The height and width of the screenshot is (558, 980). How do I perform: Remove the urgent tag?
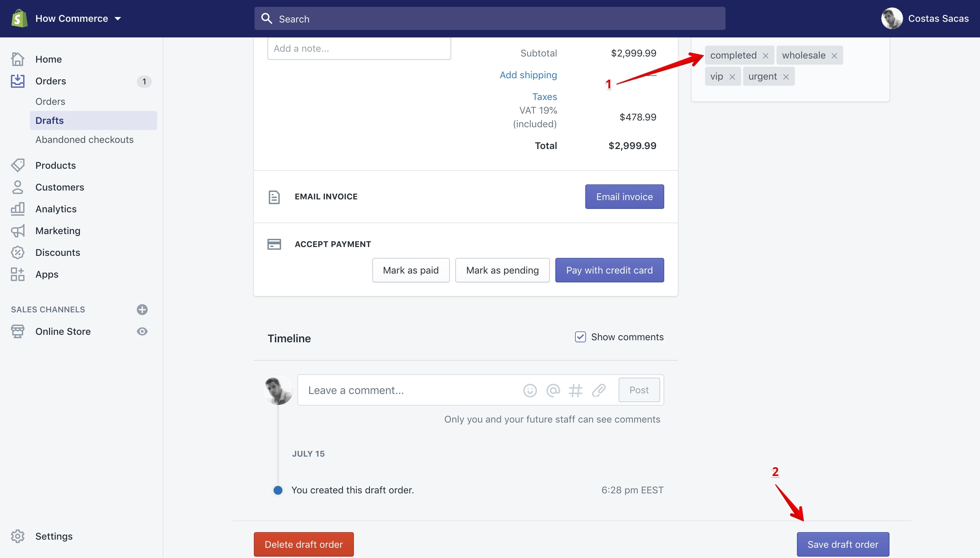click(786, 77)
